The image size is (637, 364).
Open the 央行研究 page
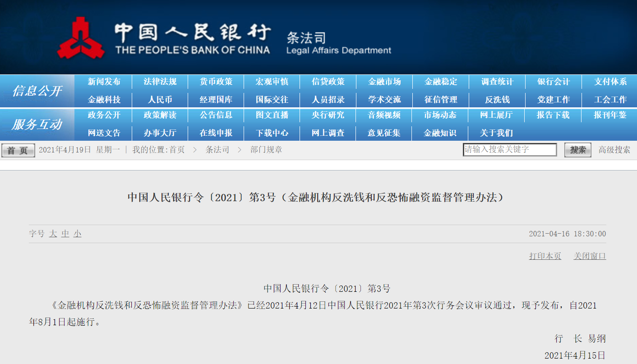(328, 115)
